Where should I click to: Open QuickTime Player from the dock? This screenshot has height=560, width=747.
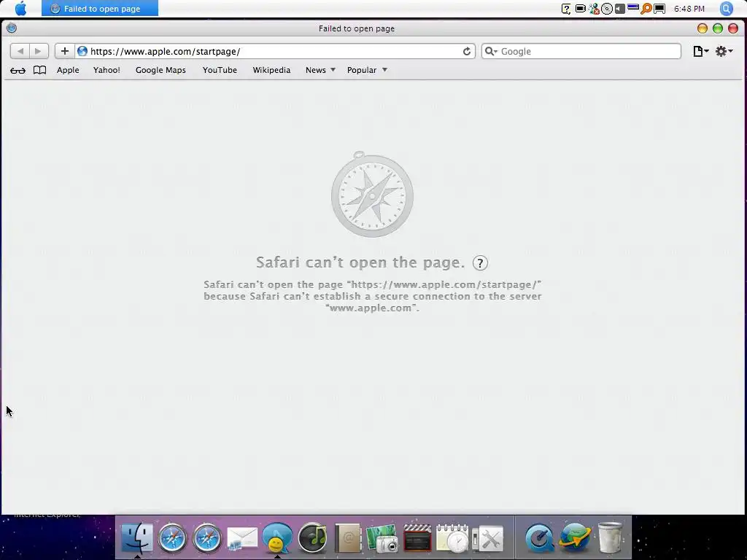click(x=540, y=538)
